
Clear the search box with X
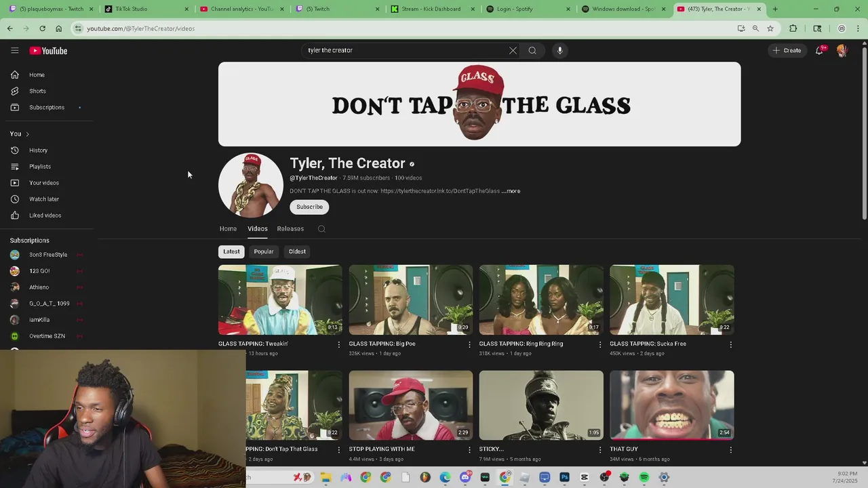513,50
